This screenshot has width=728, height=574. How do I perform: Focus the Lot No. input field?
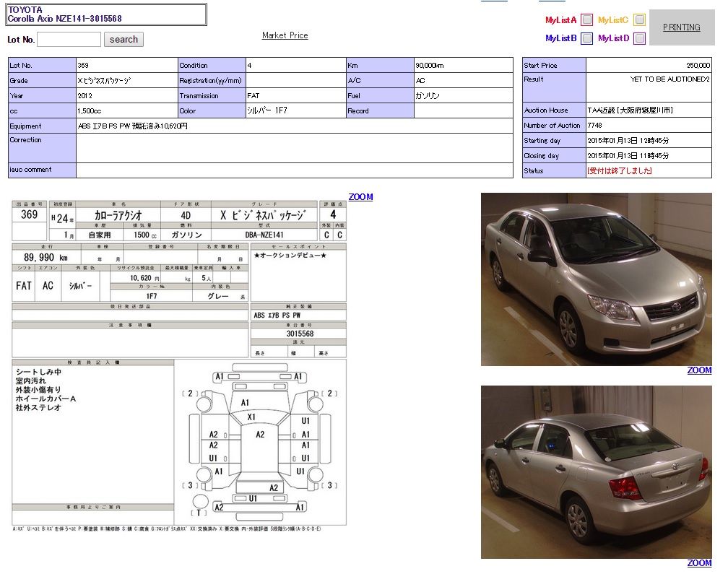[69, 40]
